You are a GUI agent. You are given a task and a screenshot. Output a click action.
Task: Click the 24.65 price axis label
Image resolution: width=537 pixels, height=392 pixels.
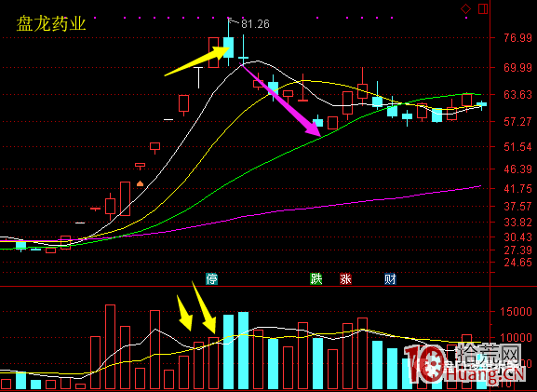[x=517, y=263]
